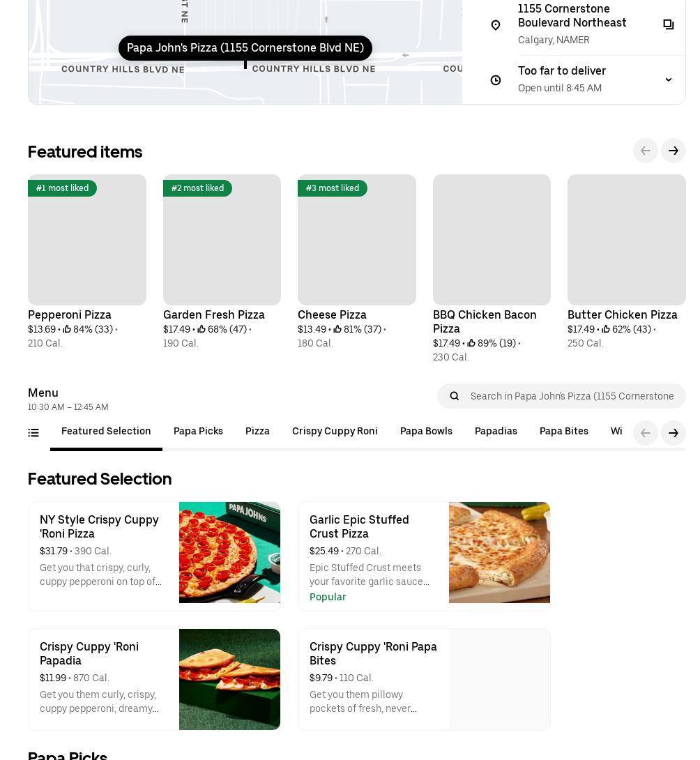Image resolution: width=700 pixels, height=760 pixels.
Task: Open Garlic Epic Stuffed Crust Pizza item
Action: [359, 526]
